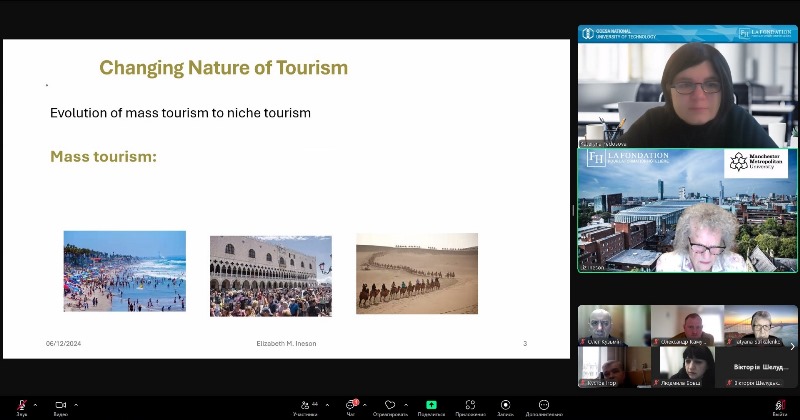Screen dimensions: 800x420
Task: Click the top speaker's video tile
Action: point(687,85)
